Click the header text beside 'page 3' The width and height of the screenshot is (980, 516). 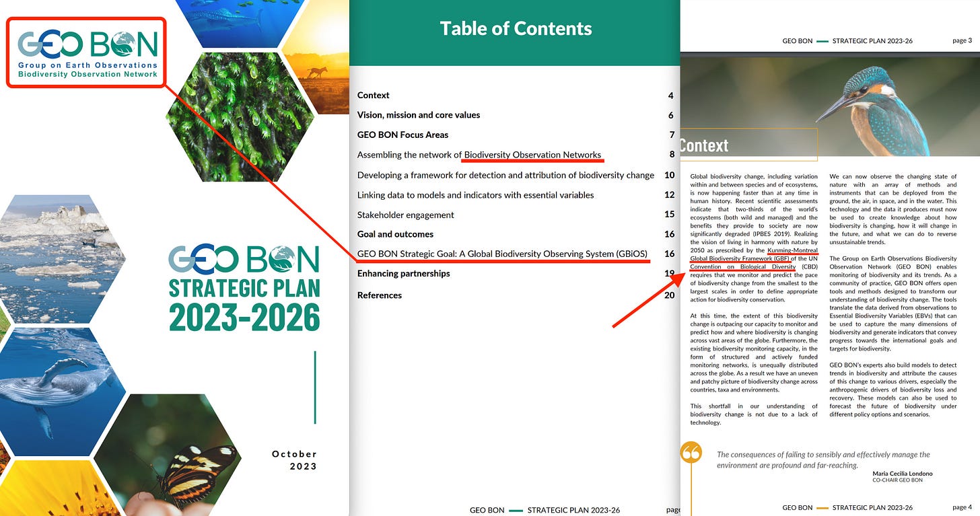pos(849,41)
